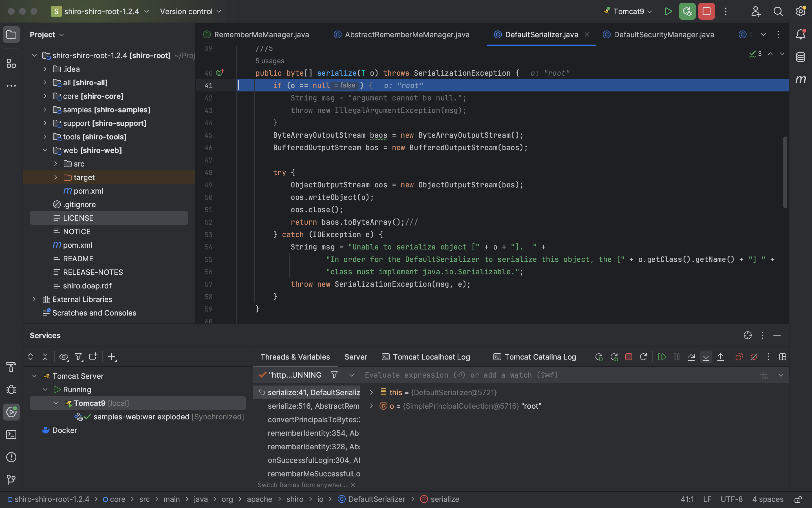Open the thread selector dropdown

pos(352,375)
